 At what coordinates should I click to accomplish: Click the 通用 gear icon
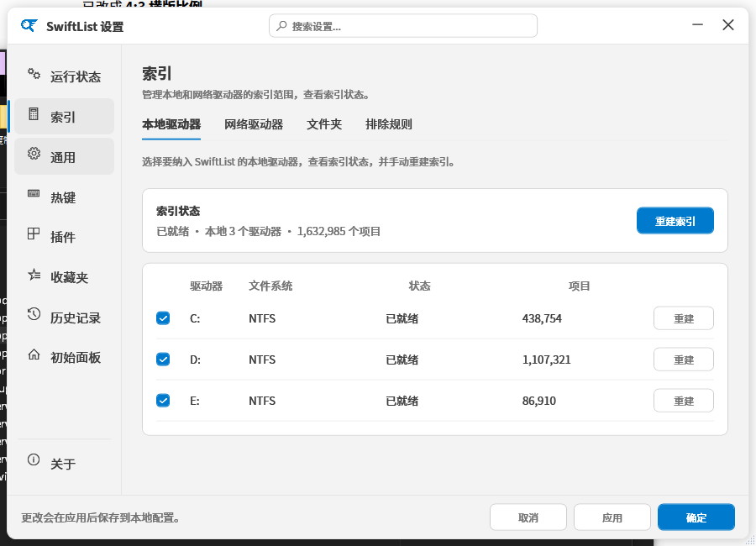[x=34, y=154]
